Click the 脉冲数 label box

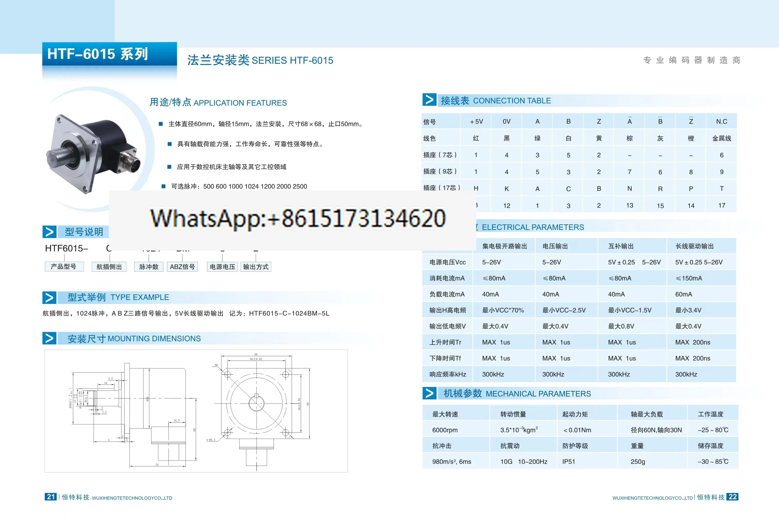pos(148,267)
